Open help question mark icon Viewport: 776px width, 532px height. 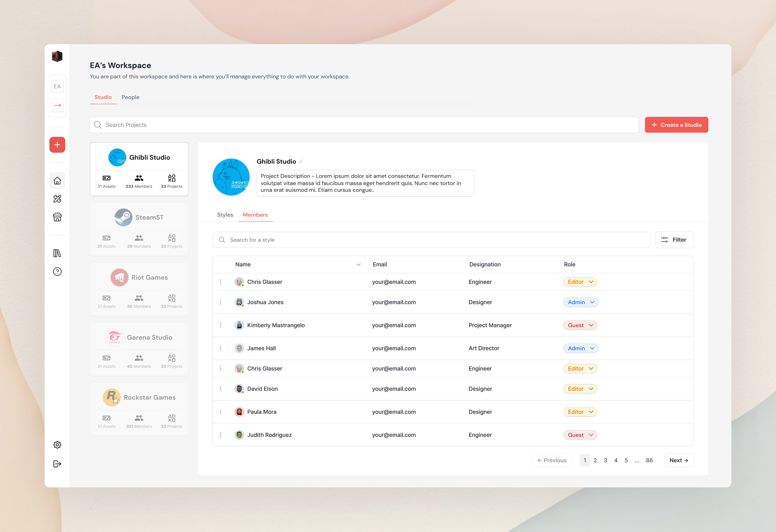[x=57, y=272]
